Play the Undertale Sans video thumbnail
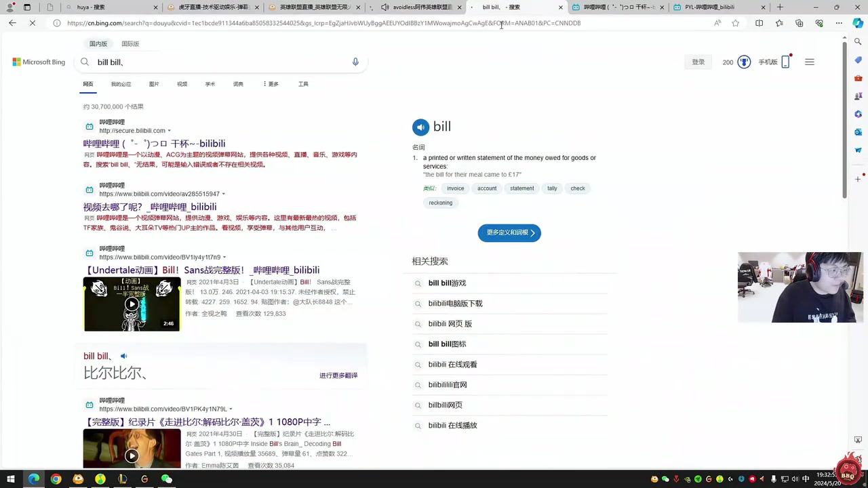This screenshot has height=488, width=868. (132, 304)
